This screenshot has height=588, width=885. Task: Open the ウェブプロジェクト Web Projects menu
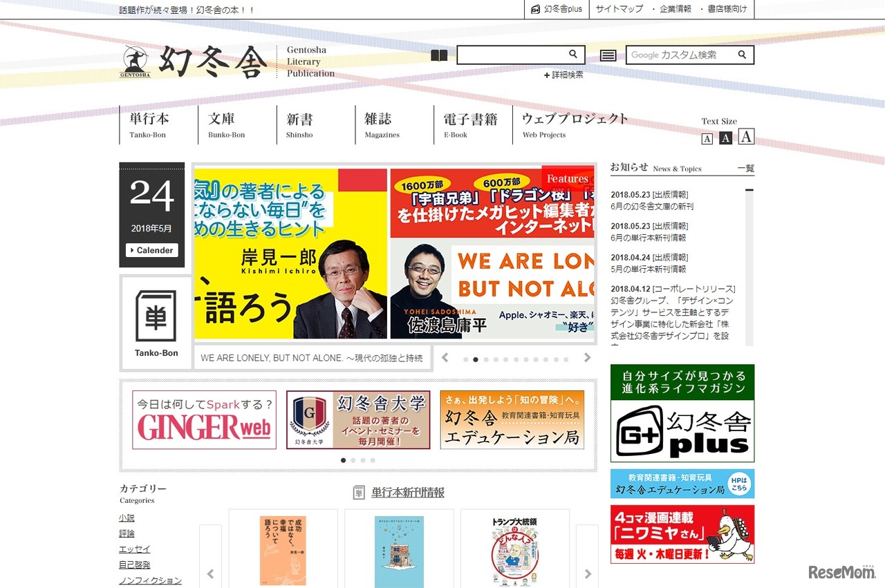click(575, 124)
